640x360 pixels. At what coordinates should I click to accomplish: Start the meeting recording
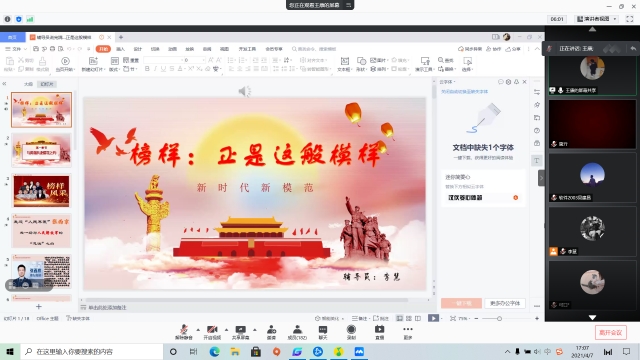point(351,332)
